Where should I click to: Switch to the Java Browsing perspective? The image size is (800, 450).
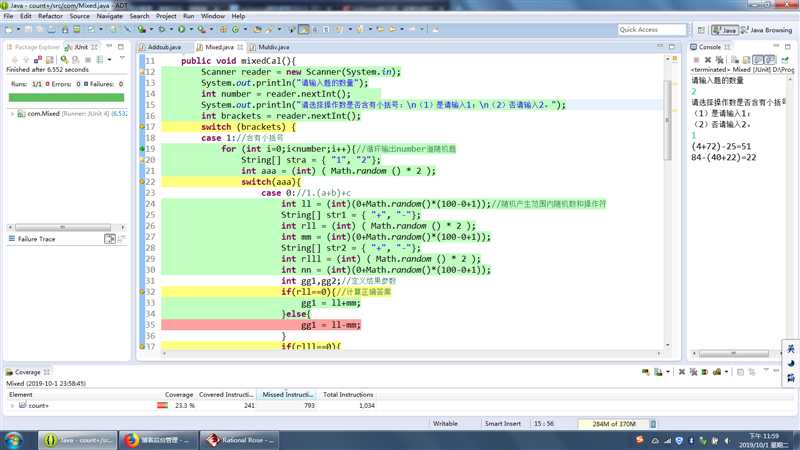767,30
